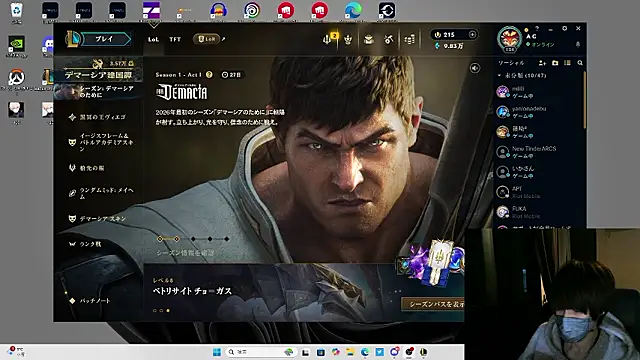Open the coin stack store icon

(409, 40)
